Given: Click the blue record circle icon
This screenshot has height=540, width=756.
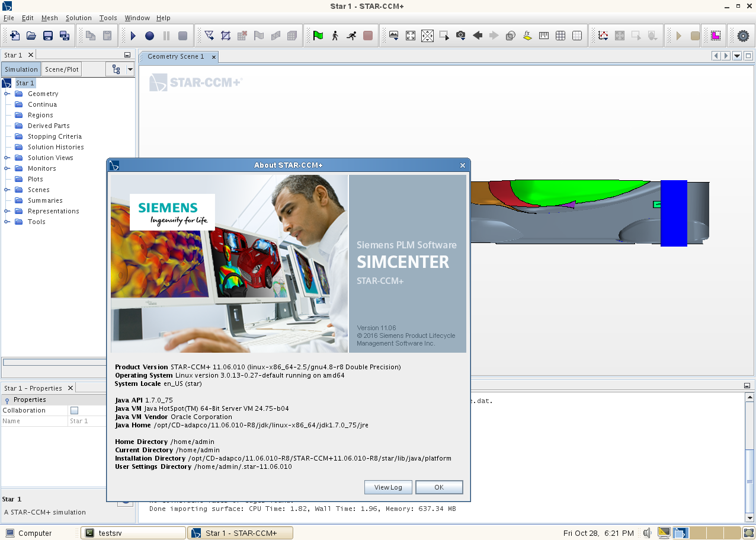Looking at the screenshot, I should click(150, 36).
